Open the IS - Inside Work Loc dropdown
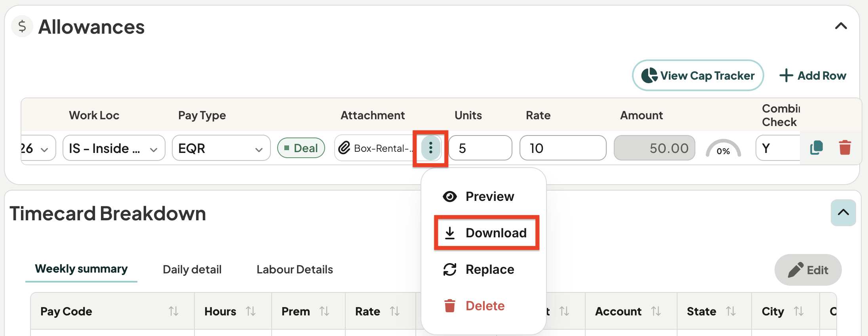Image resolution: width=868 pixels, height=336 pixels. coord(114,148)
